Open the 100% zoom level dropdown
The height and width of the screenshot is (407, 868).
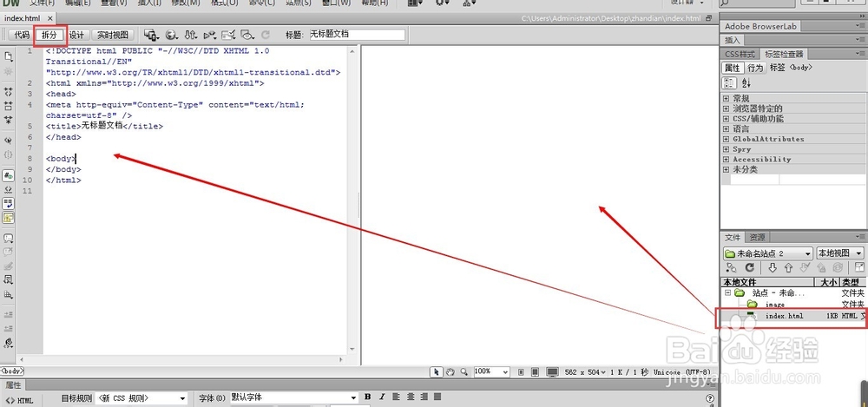click(x=491, y=372)
